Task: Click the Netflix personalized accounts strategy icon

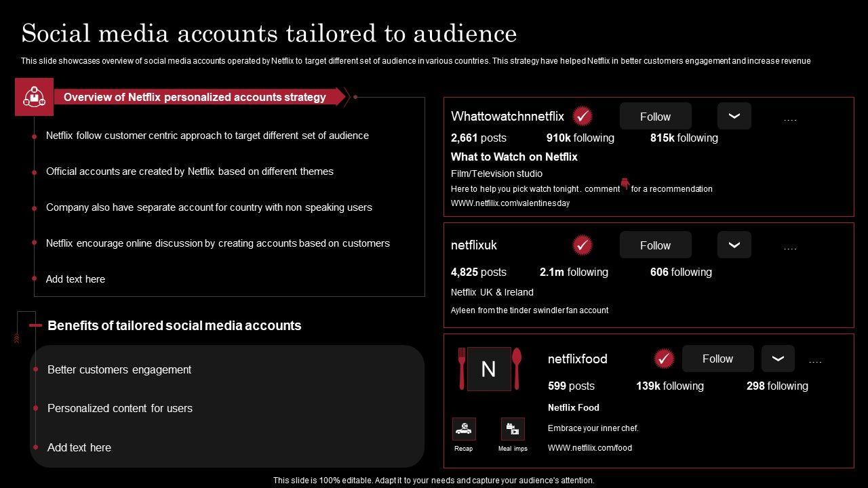Action: [34, 97]
